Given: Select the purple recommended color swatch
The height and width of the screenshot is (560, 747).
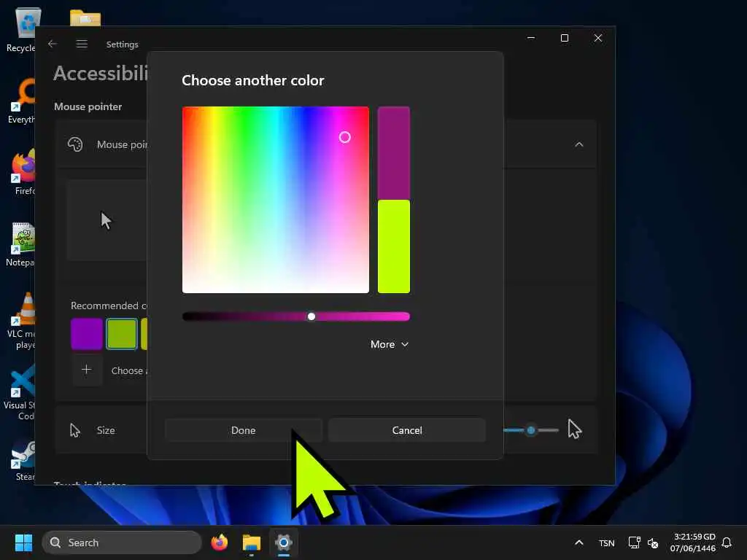Looking at the screenshot, I should click(87, 334).
